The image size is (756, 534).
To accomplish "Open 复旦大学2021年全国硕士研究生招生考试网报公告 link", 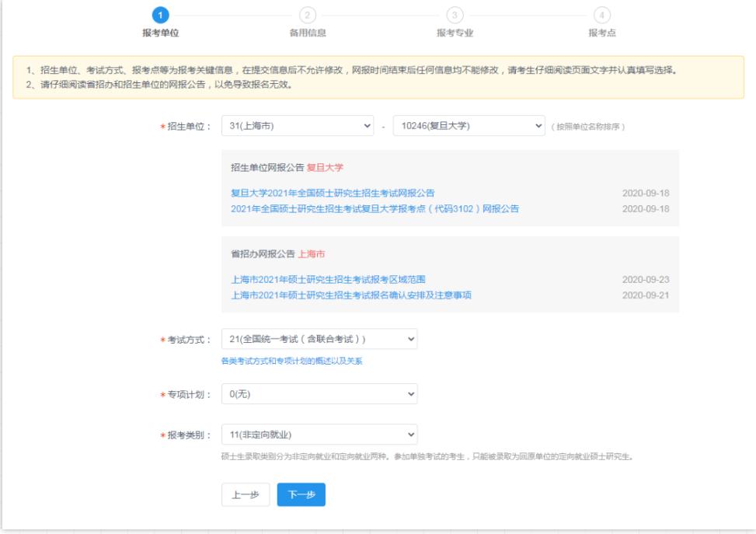I will (x=333, y=193).
